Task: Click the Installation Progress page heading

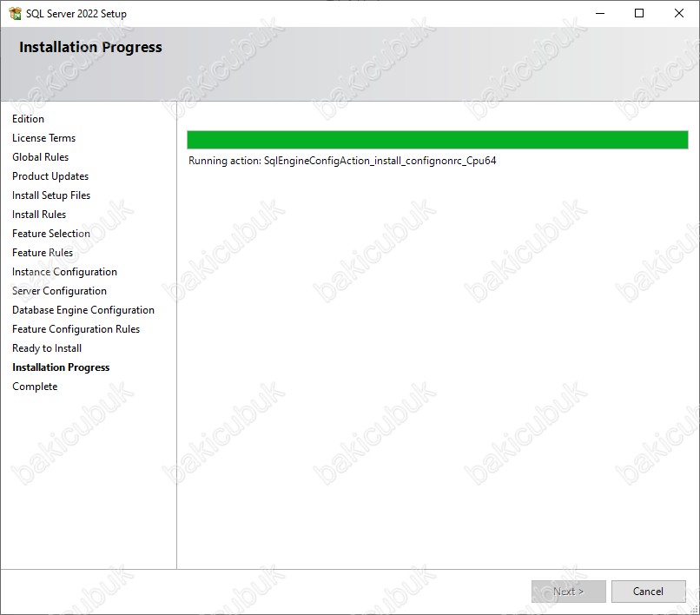Action: click(90, 48)
